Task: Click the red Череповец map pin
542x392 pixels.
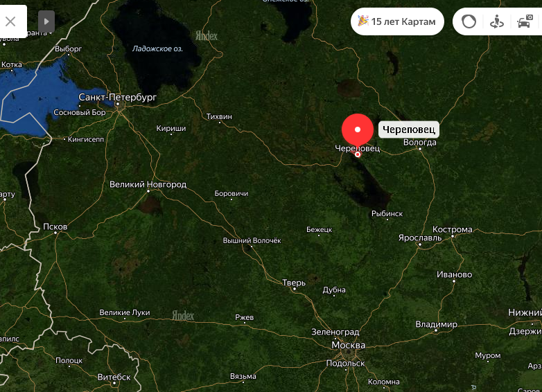Action: [x=358, y=130]
